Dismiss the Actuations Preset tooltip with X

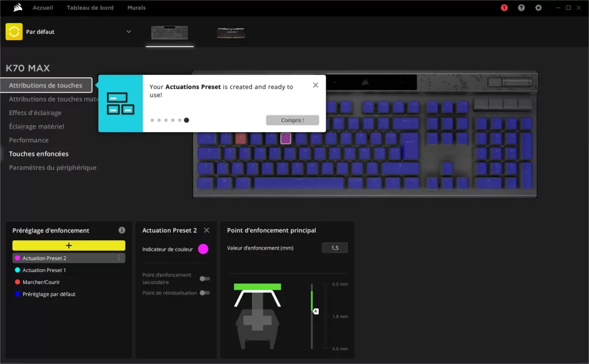(316, 85)
